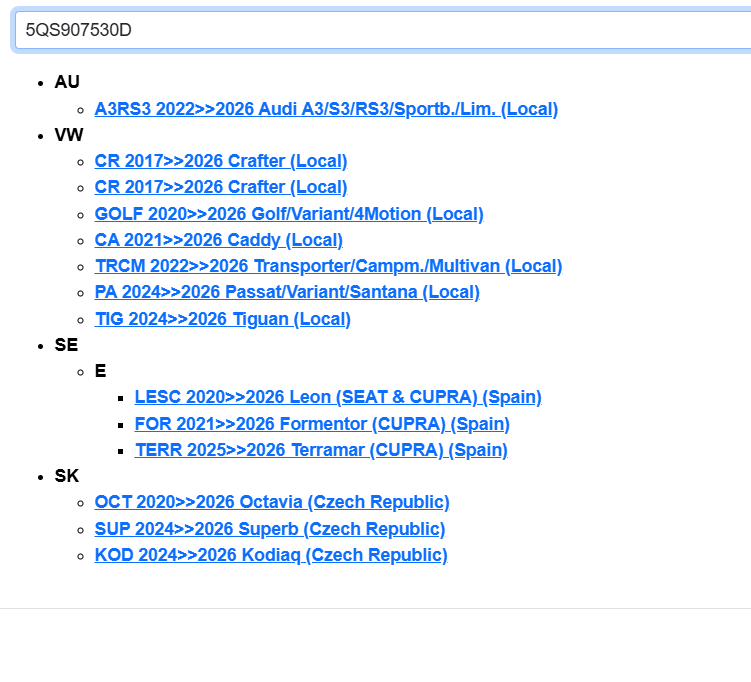Open PA 2024>>2026 Passat/Variant/Santana link

coord(287,292)
